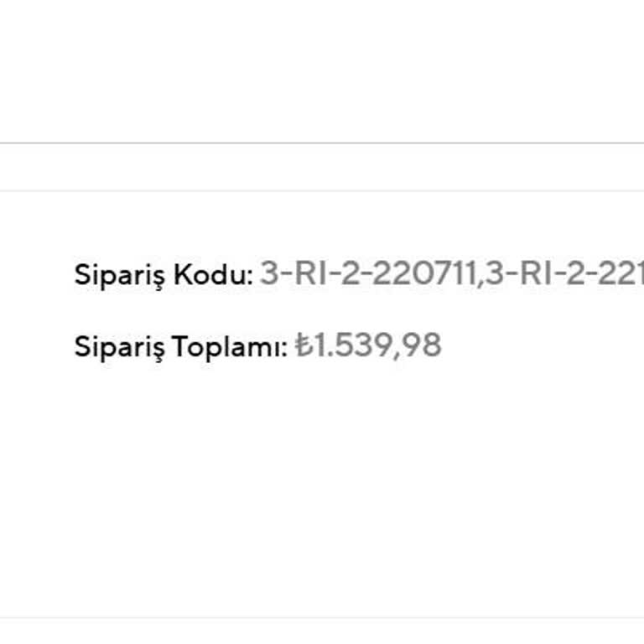Screen dimensions: 644x644
Task: Click the order total amount ₺1.539,98
Action: [x=368, y=346]
